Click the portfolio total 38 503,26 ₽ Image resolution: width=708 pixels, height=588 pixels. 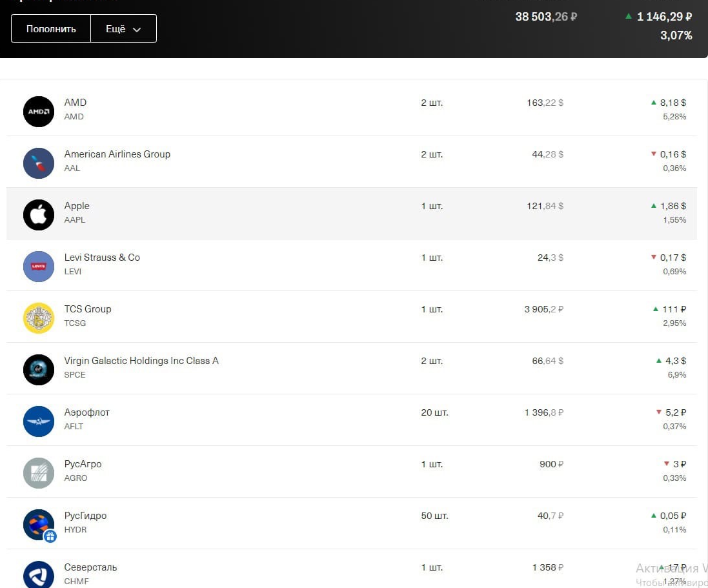click(x=545, y=17)
